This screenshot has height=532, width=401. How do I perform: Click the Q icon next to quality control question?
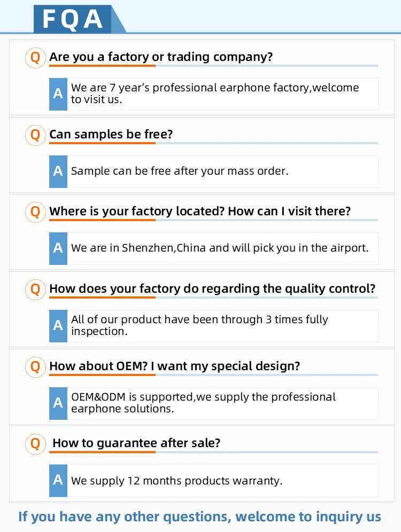point(35,289)
